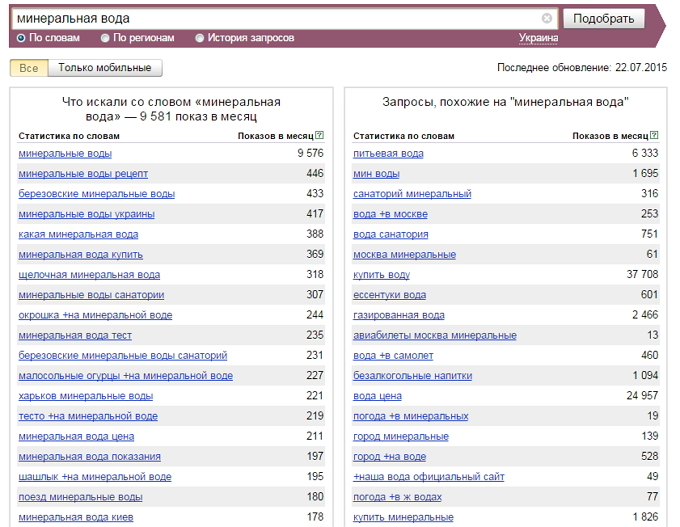Open 'минеральная вода цена' link
This screenshot has height=527, width=680.
pyautogui.click(x=76, y=437)
